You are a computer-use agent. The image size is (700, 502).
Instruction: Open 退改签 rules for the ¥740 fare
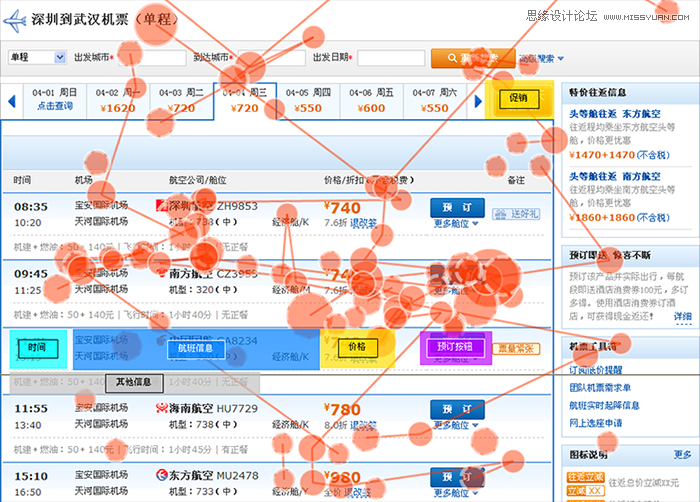click(x=363, y=223)
